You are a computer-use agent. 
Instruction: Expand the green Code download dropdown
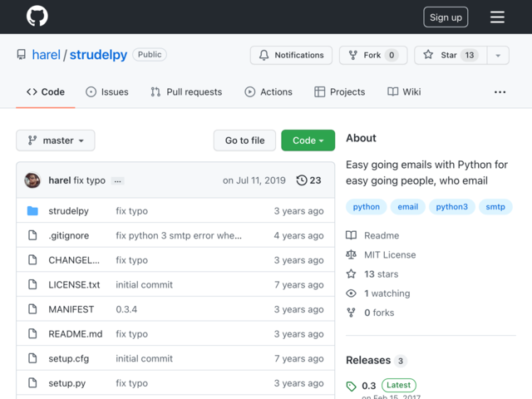[x=308, y=140]
